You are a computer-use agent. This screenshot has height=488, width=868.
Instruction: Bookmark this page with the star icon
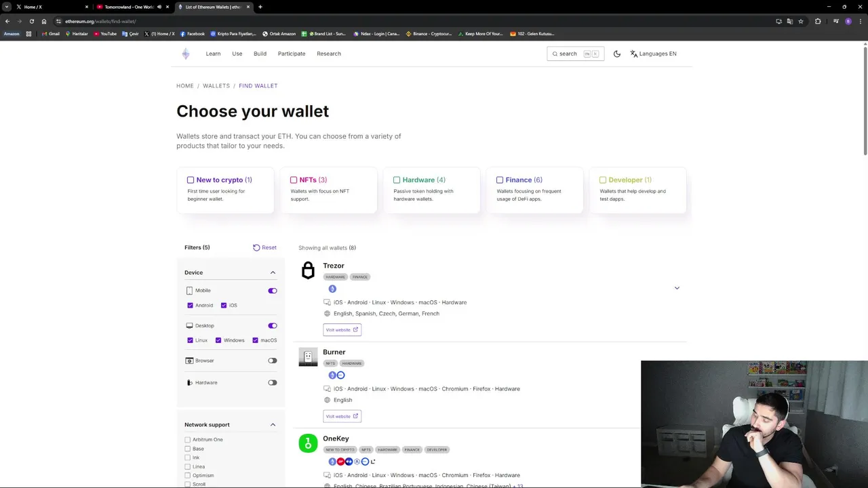[x=801, y=21]
